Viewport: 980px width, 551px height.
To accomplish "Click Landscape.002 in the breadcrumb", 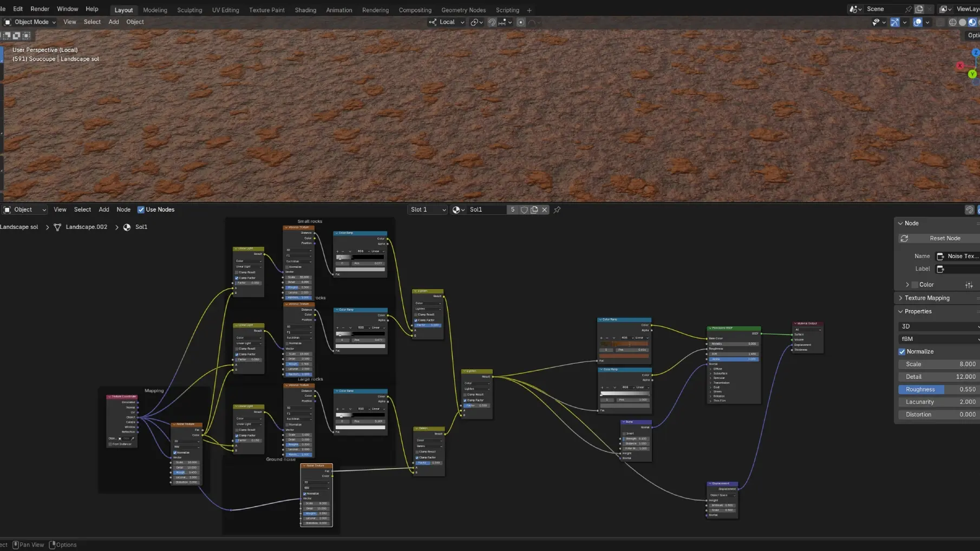I will 86,227.
